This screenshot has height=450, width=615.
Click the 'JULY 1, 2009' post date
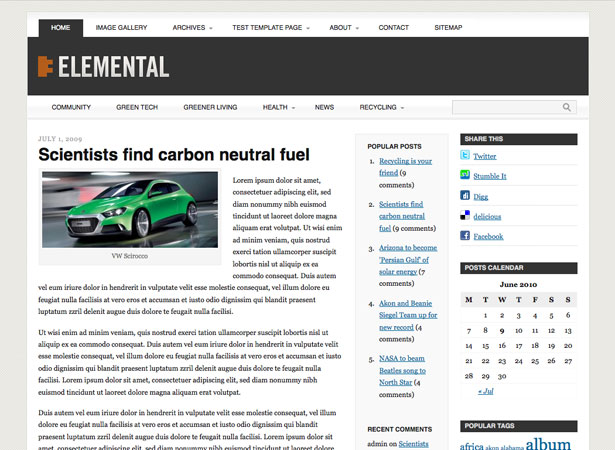click(60, 139)
